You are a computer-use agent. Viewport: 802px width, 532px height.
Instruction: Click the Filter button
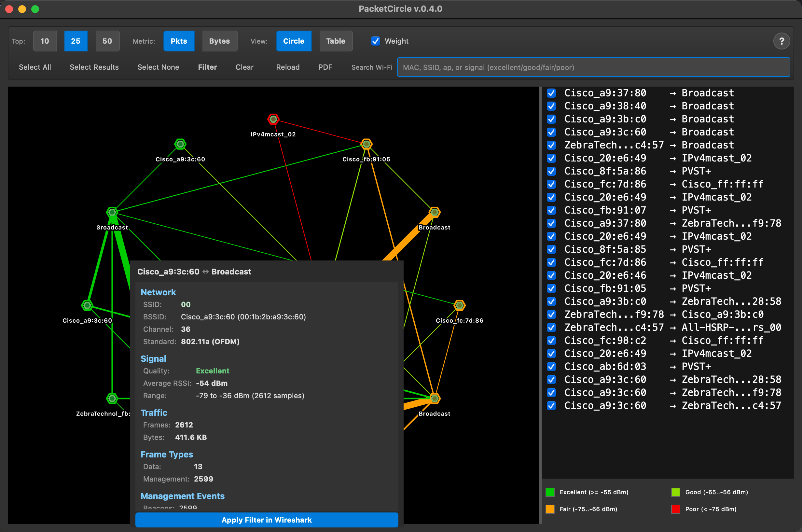(x=208, y=67)
